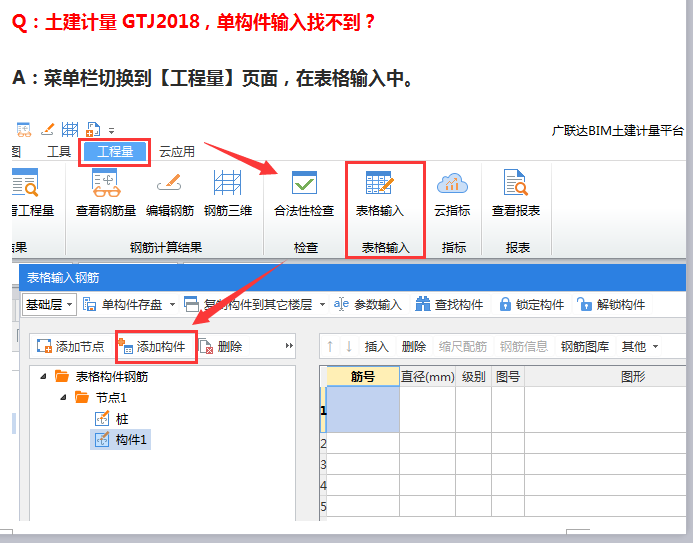Click 删除 in the rebar table toolbar
Viewport: 693px width, 543px height.
coord(414,346)
